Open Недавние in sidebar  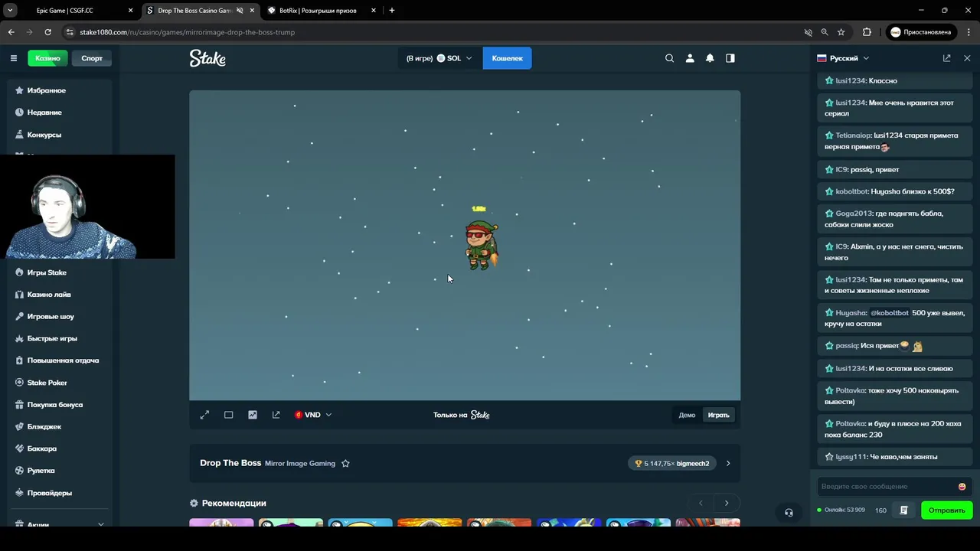click(x=60, y=112)
